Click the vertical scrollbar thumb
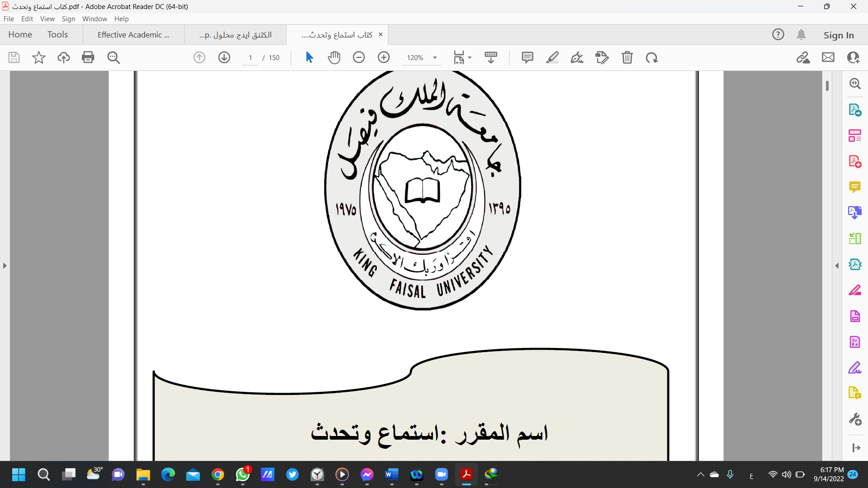 pos(827,86)
